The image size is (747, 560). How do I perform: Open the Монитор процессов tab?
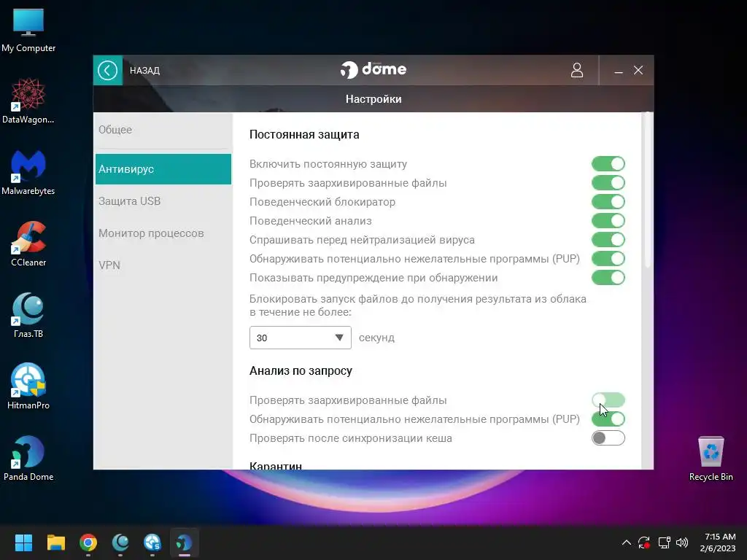[163, 233]
